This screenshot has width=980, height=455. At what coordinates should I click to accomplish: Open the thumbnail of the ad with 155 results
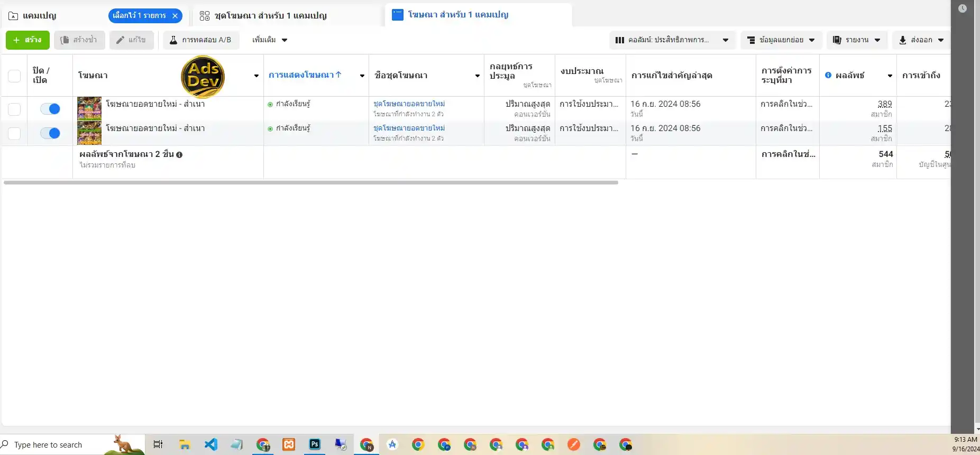click(x=89, y=133)
